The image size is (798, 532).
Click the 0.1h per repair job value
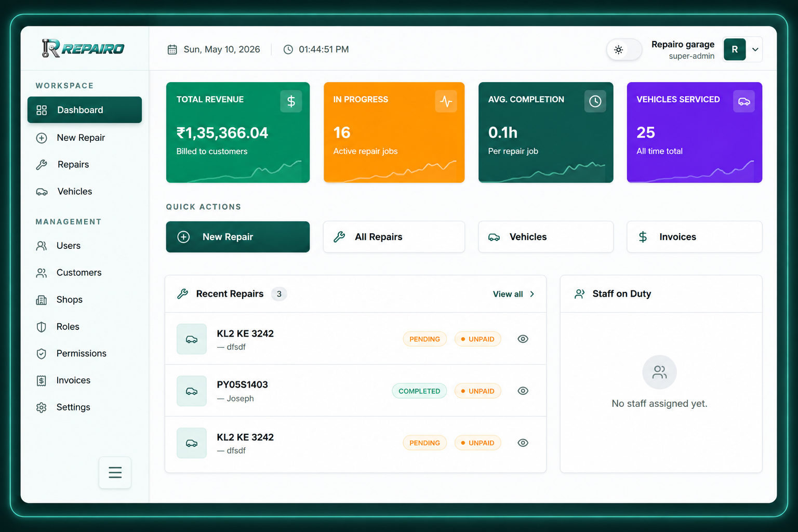point(503,132)
